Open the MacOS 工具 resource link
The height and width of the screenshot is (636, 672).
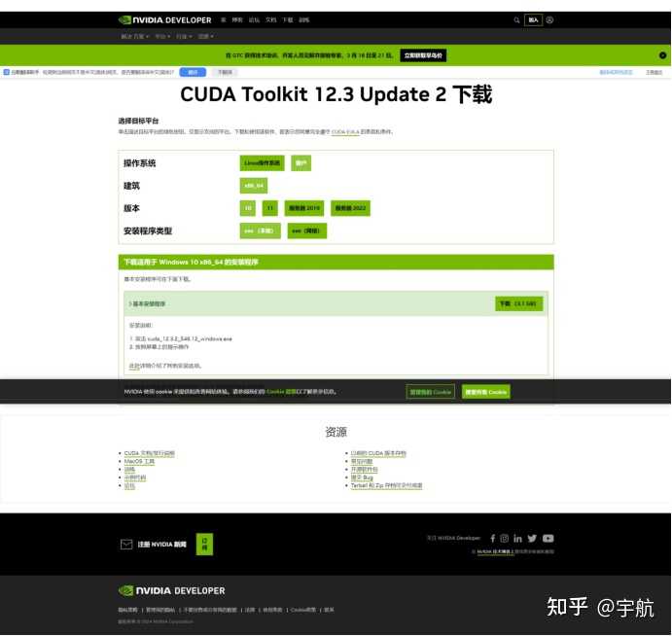[x=139, y=462]
